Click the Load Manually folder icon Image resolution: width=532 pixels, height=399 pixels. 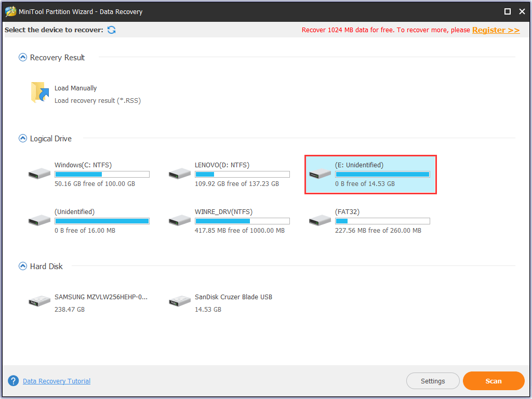pos(39,92)
